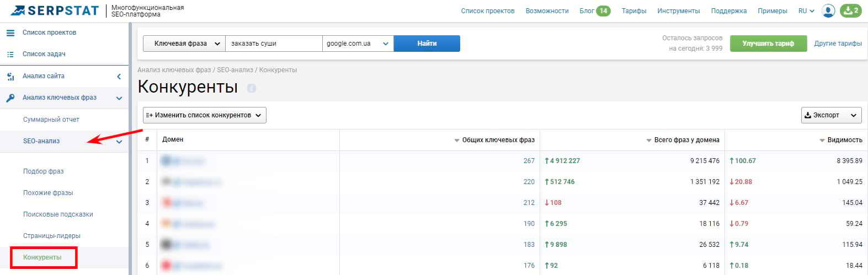This screenshot has height=275, width=868.
Task: Select the Домен column header
Action: pyautogui.click(x=173, y=140)
